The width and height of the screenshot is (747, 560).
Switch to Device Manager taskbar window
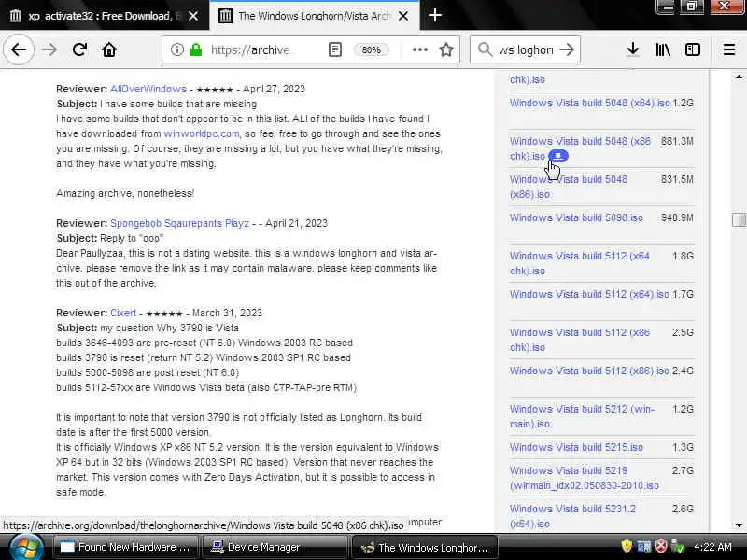pos(274,547)
